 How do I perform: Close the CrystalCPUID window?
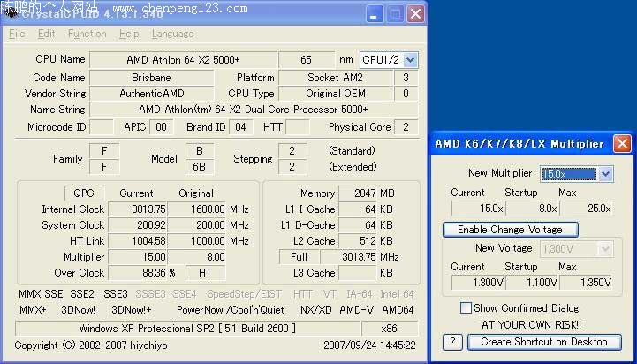point(414,13)
